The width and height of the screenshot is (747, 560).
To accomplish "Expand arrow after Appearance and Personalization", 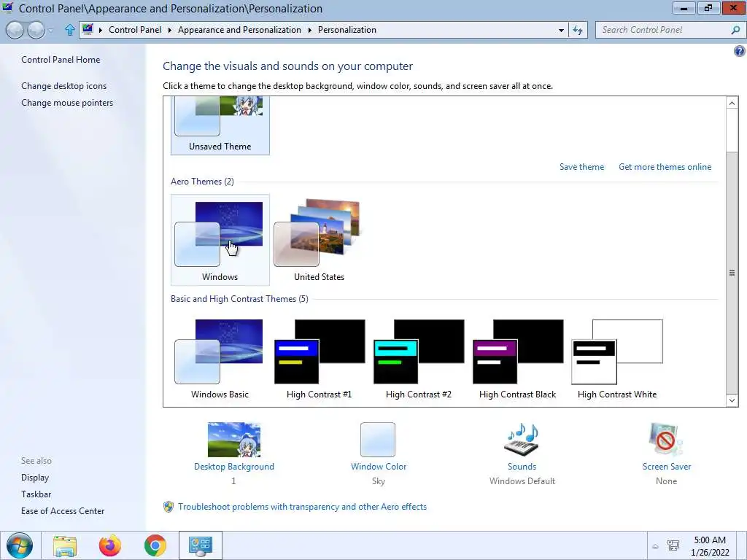I will click(309, 30).
